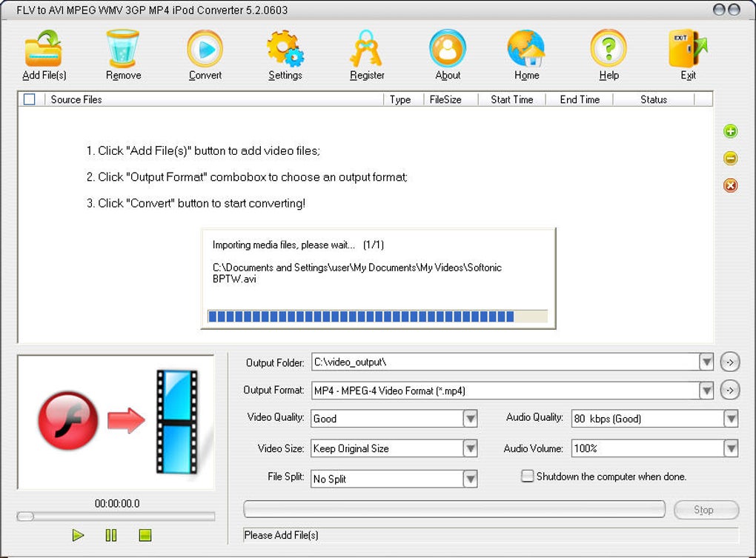Image resolution: width=756 pixels, height=558 pixels.
Task: Click the Output Folder browse arrow button
Action: [730, 362]
